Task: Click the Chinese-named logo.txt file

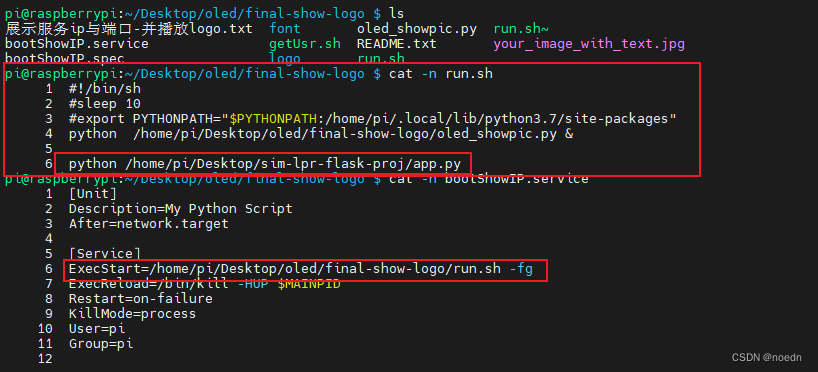Action: (x=129, y=29)
